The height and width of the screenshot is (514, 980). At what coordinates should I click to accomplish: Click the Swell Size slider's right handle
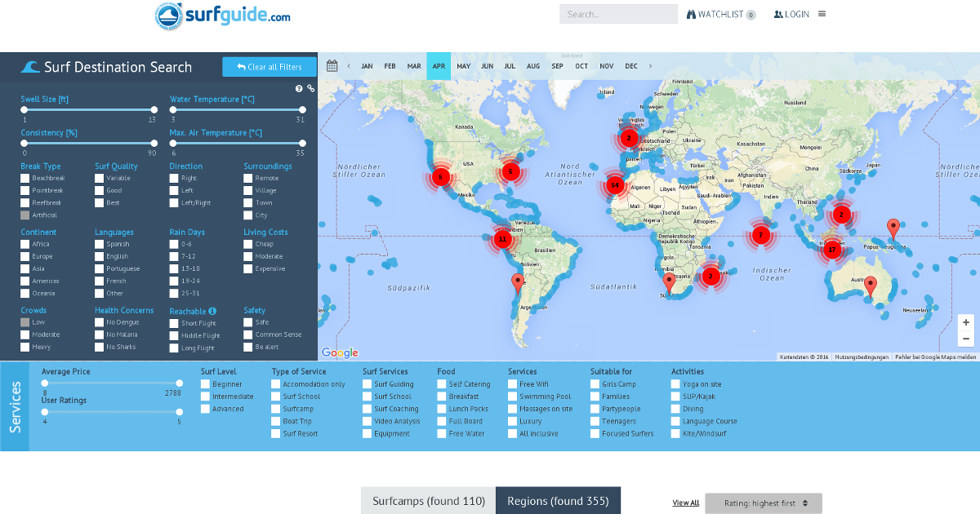[154, 109]
